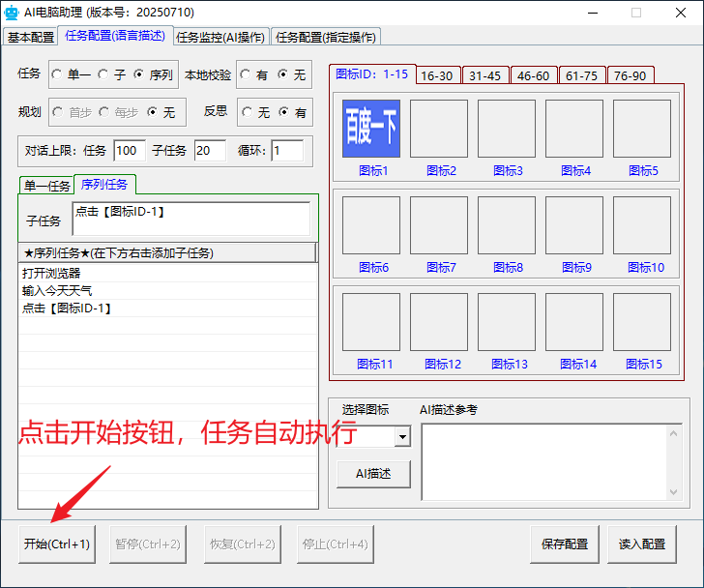Image resolution: width=704 pixels, height=588 pixels.
Task: Switch to the 任务监控(AI操作) tab
Action: point(222,37)
